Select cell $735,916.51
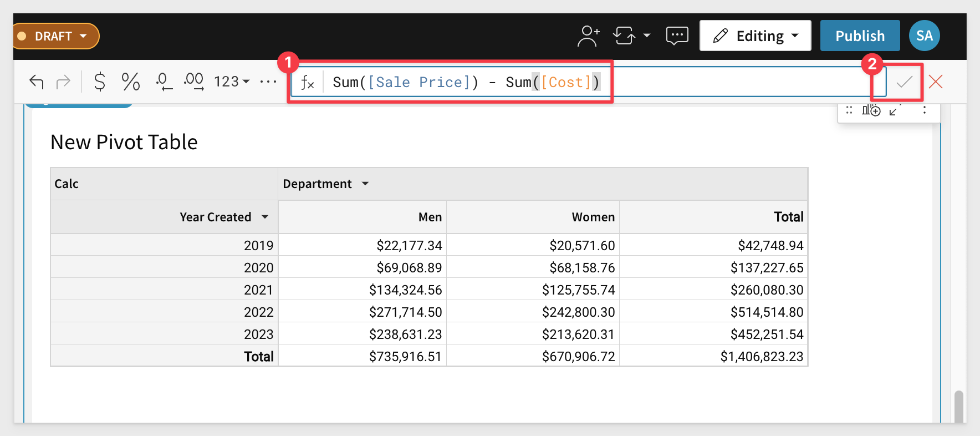This screenshot has height=436, width=980. 363,356
